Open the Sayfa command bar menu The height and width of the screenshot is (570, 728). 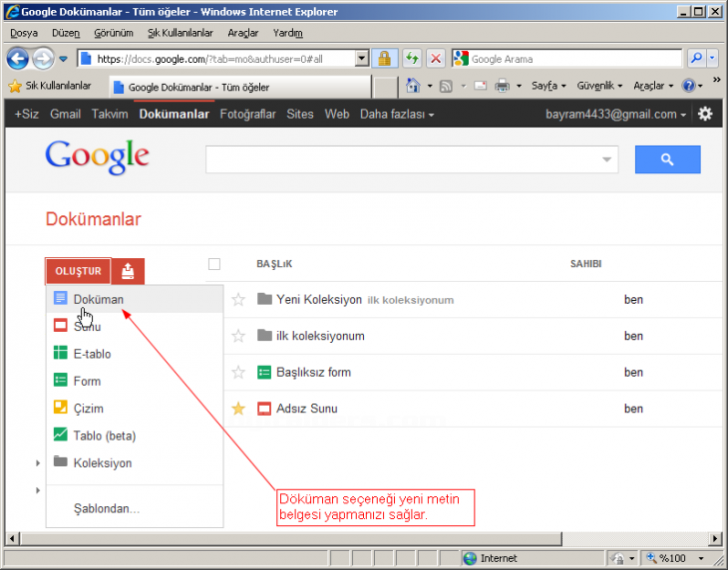(548, 86)
